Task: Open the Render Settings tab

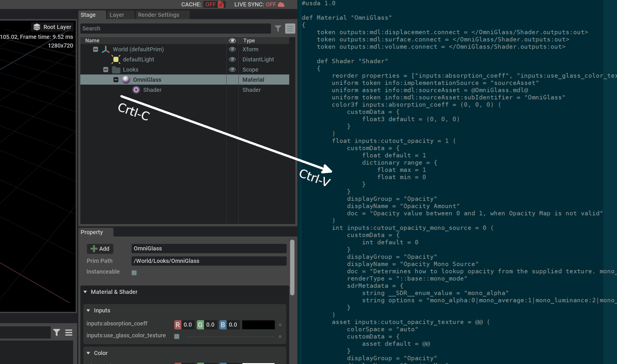Action: 158,15
